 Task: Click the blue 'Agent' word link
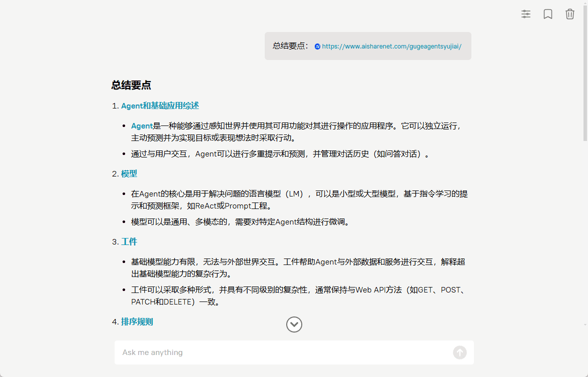[x=142, y=126]
